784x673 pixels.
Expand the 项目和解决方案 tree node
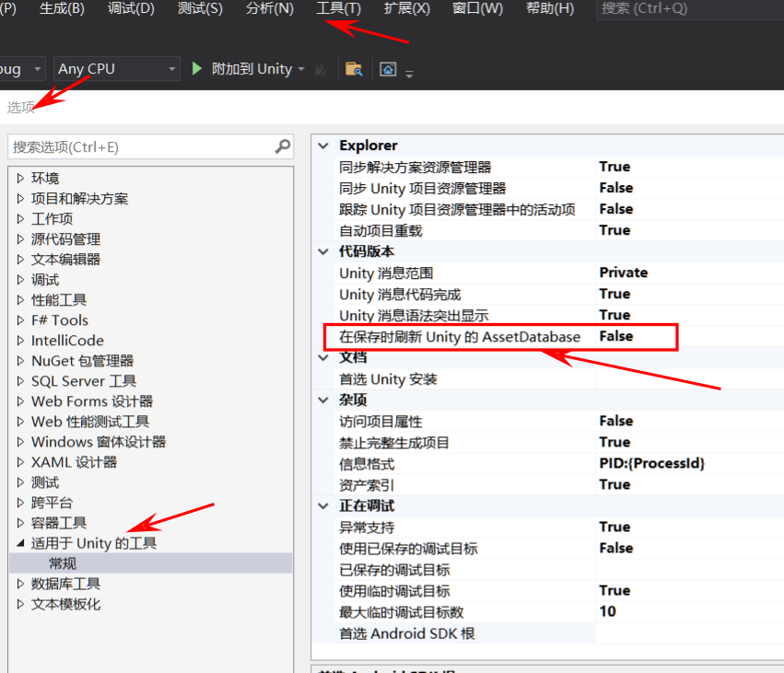coord(20,198)
